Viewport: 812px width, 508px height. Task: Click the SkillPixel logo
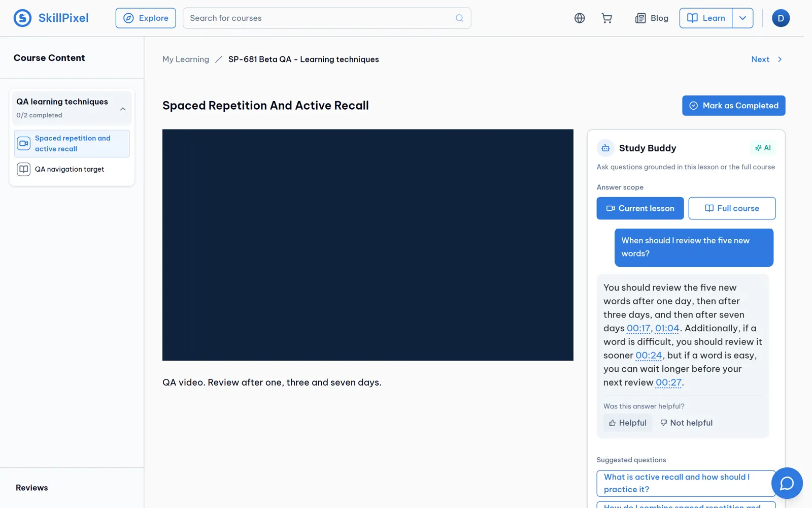pos(51,18)
